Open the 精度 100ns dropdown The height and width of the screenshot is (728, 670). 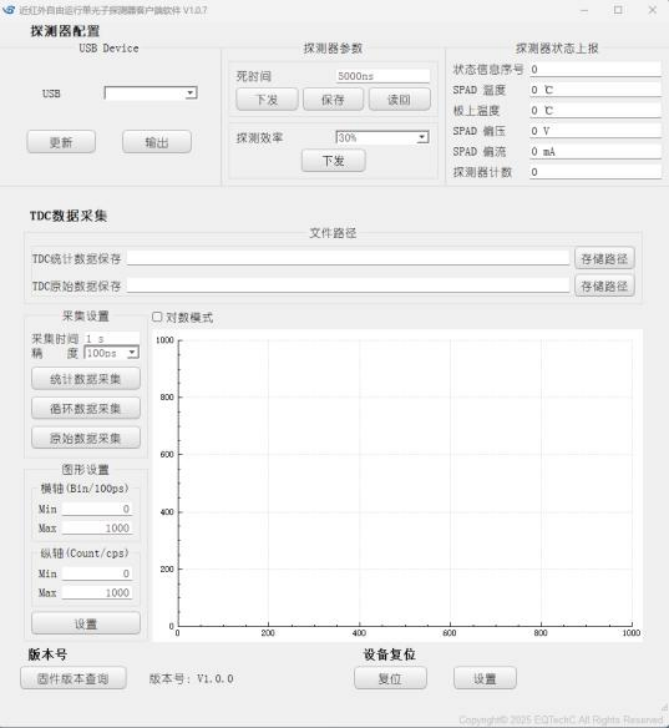tap(112, 353)
